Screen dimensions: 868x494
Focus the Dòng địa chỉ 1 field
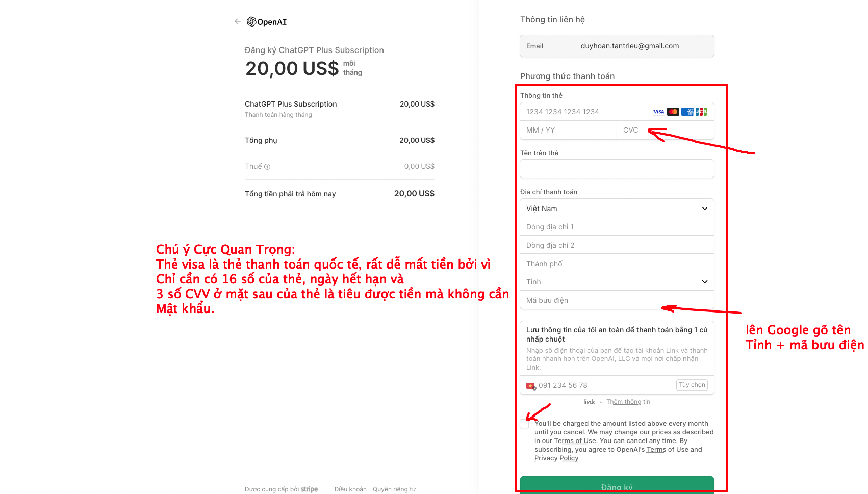pos(617,227)
